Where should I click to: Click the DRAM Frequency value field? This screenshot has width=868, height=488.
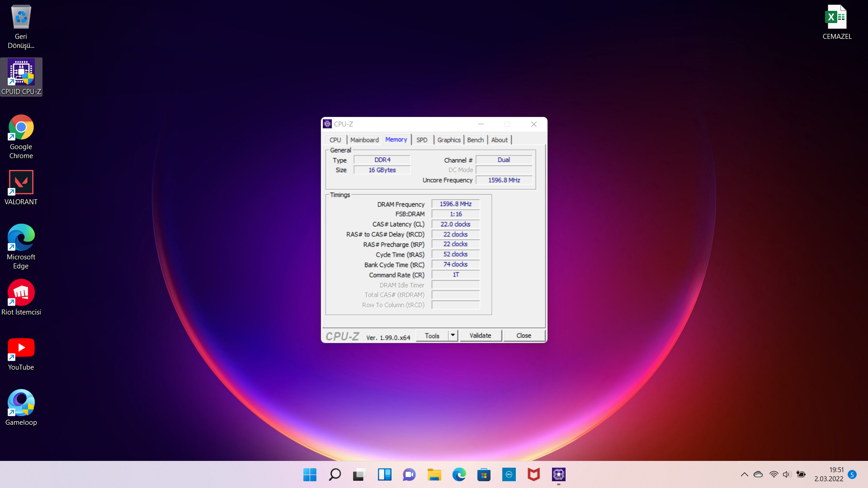[x=455, y=204]
